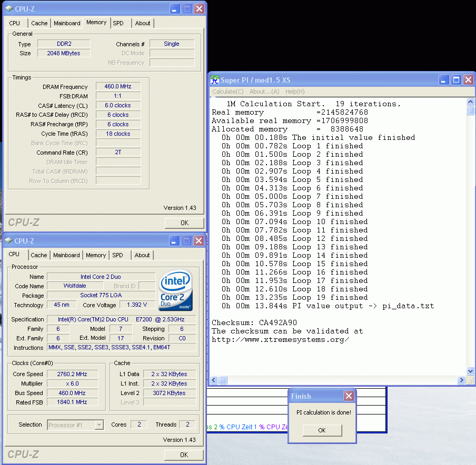
Task: Click OK in the bottom CPU-Z CPU window
Action: [184, 455]
